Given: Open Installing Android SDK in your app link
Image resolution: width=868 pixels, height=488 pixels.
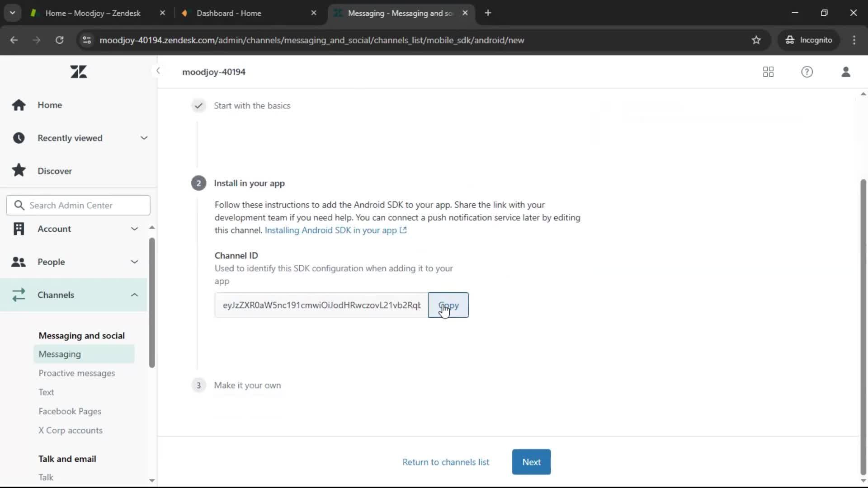Looking at the screenshot, I should (x=335, y=230).
